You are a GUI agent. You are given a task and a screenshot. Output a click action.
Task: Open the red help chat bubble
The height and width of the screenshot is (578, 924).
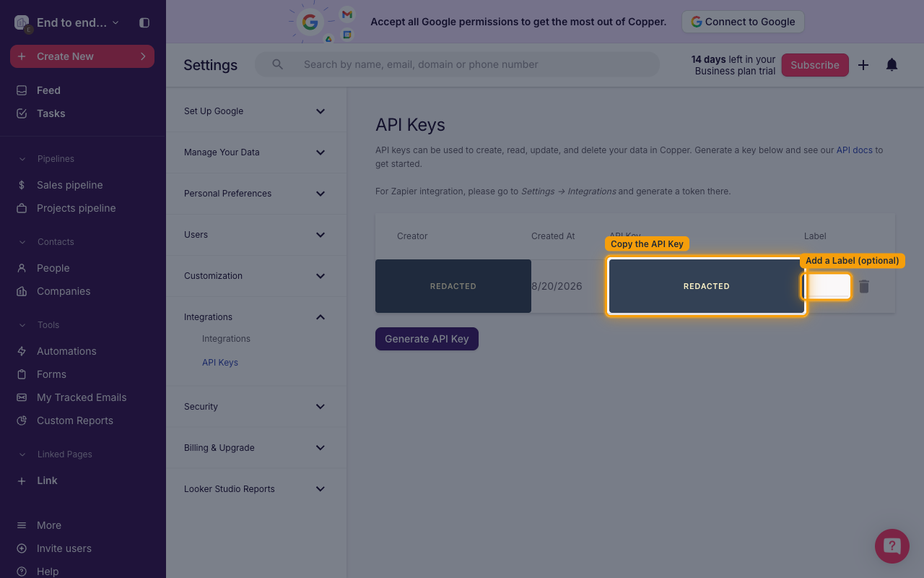tap(892, 545)
